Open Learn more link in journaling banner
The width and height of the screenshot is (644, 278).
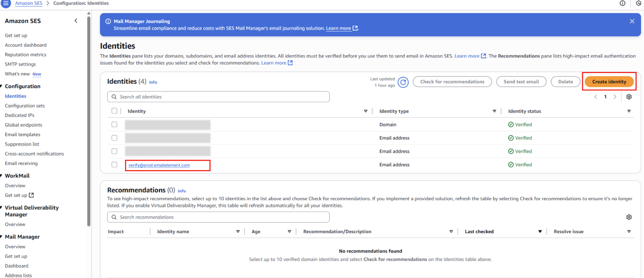click(342, 28)
